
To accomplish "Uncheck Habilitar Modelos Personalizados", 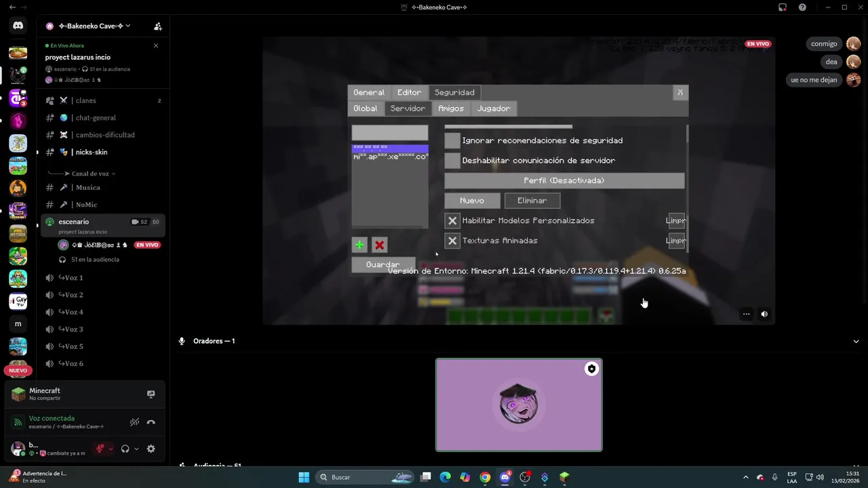I will tap(452, 220).
